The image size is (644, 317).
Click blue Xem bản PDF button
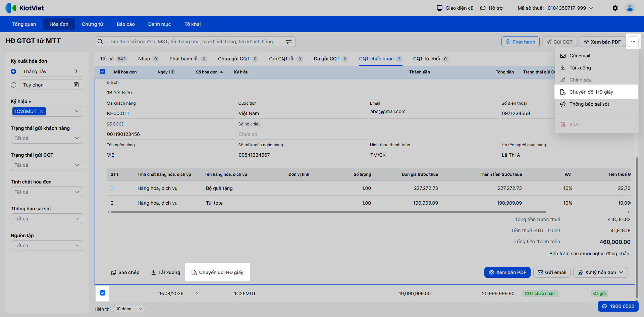point(507,272)
